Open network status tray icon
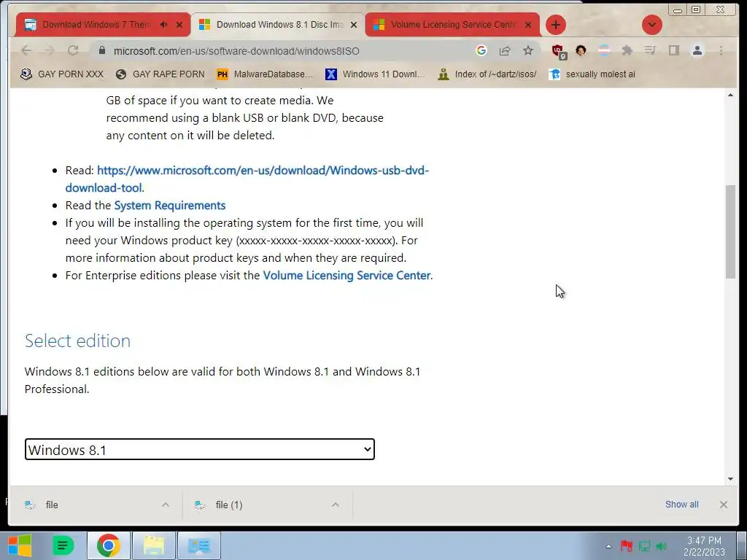Screen dimensions: 747x560 (x=645, y=545)
